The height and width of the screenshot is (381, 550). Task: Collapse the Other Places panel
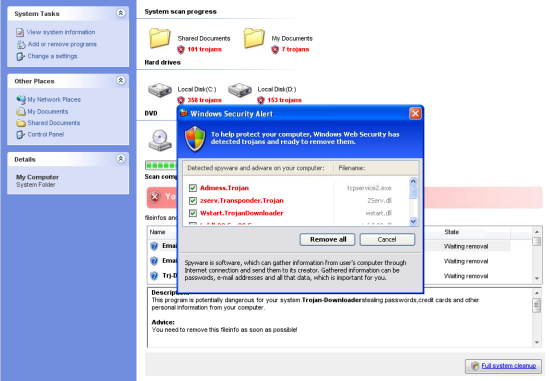[121, 81]
